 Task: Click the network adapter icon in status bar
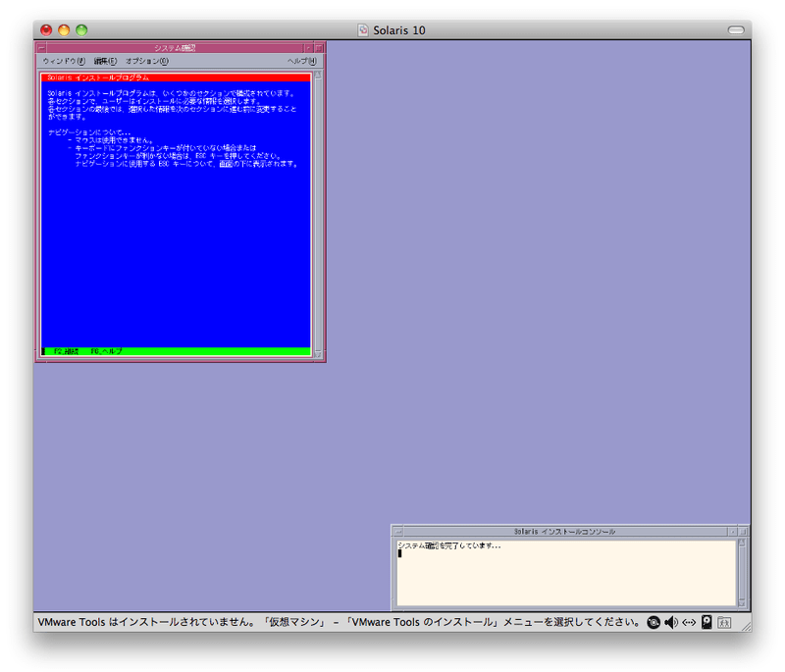coord(689,622)
